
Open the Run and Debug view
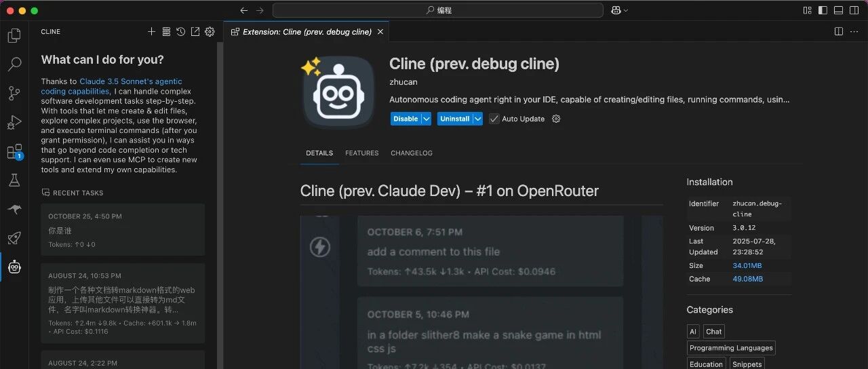(x=14, y=123)
